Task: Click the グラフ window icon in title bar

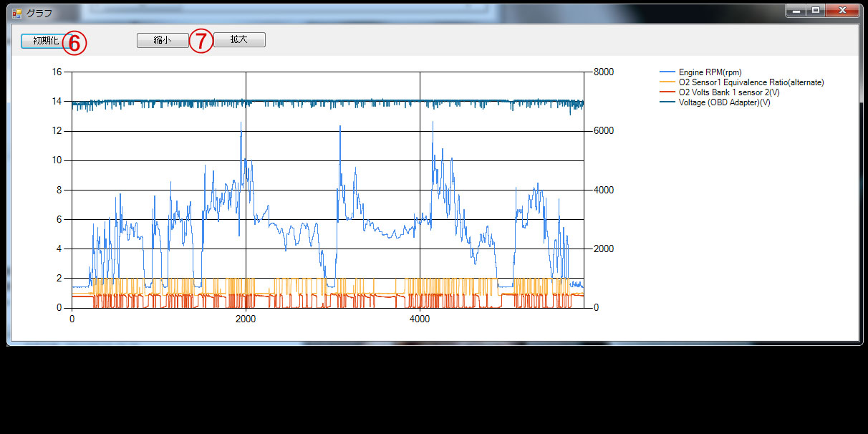Action: pos(17,12)
